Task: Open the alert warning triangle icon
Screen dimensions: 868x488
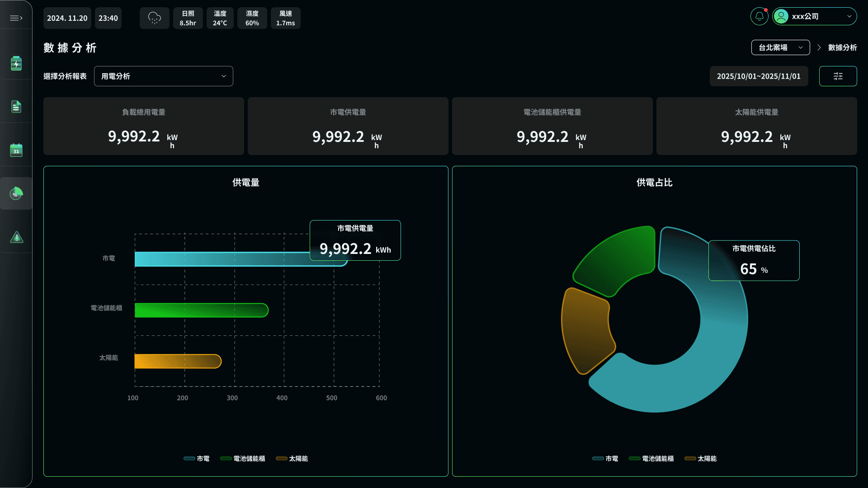Action: (16, 237)
